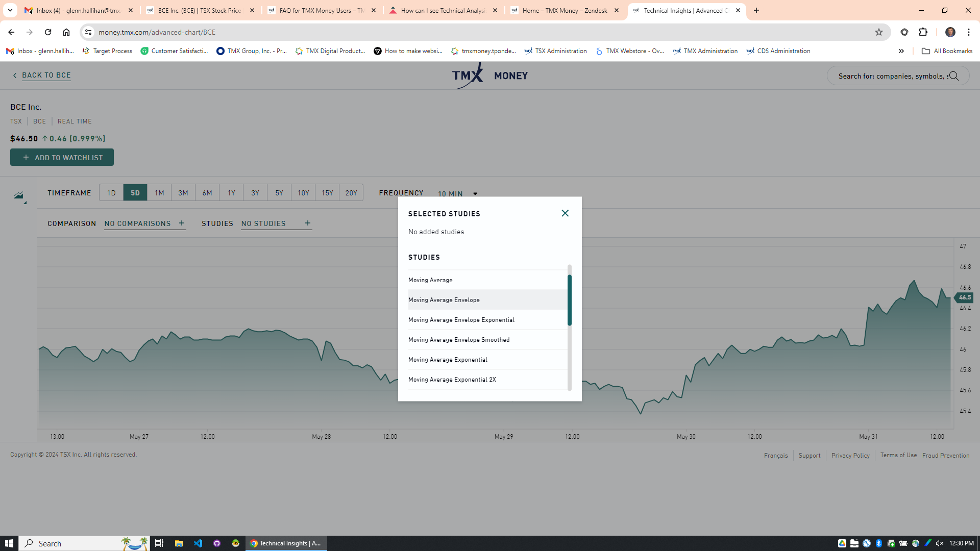This screenshot has height=551, width=980.
Task: Open Chrome extensions puzzle icon
Action: click(923, 32)
